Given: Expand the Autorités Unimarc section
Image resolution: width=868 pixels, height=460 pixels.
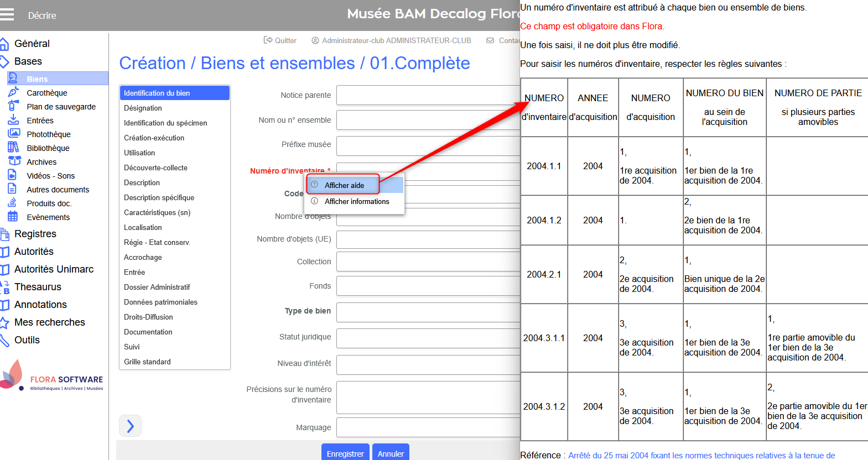Looking at the screenshot, I should [x=54, y=269].
